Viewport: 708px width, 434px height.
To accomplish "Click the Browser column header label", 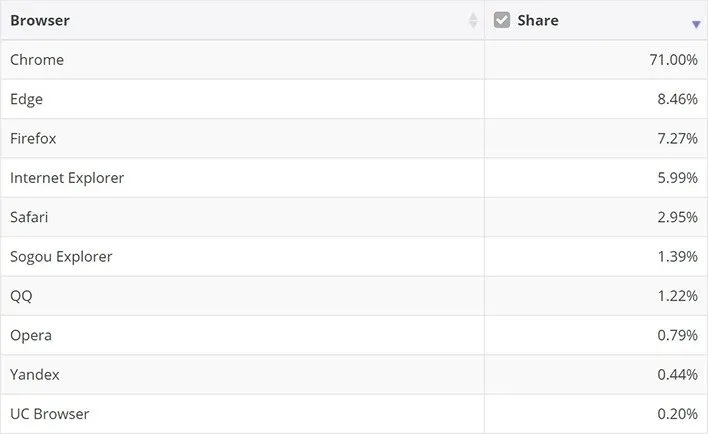I will (x=40, y=20).
